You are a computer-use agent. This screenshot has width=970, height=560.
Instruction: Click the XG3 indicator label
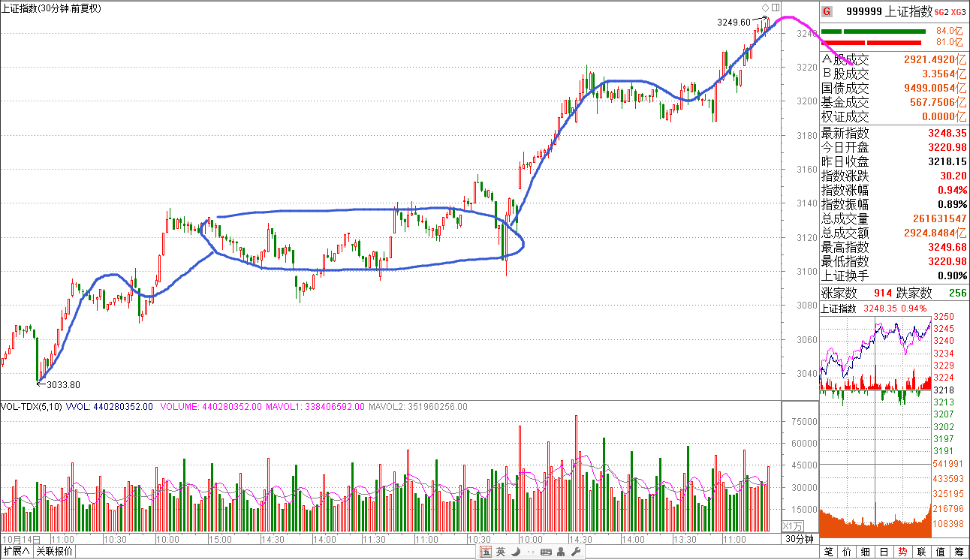pyautogui.click(x=957, y=12)
